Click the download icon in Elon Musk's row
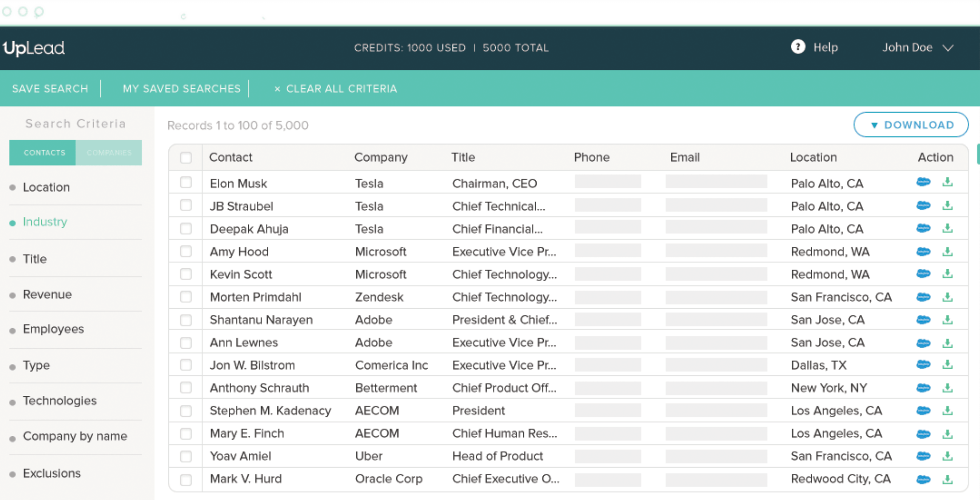 click(947, 182)
